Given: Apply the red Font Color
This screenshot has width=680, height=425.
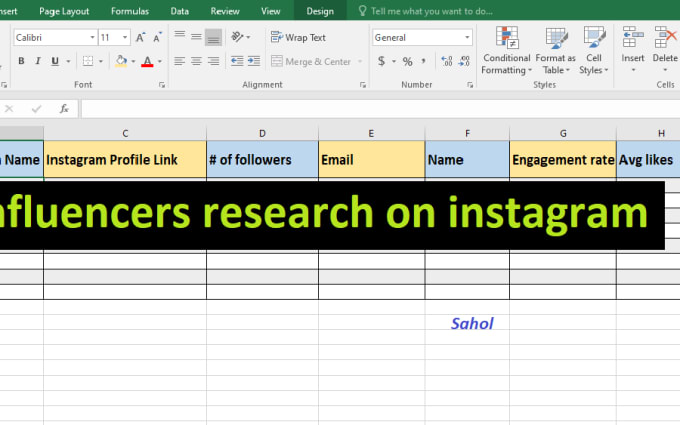Looking at the screenshot, I should (147, 61).
